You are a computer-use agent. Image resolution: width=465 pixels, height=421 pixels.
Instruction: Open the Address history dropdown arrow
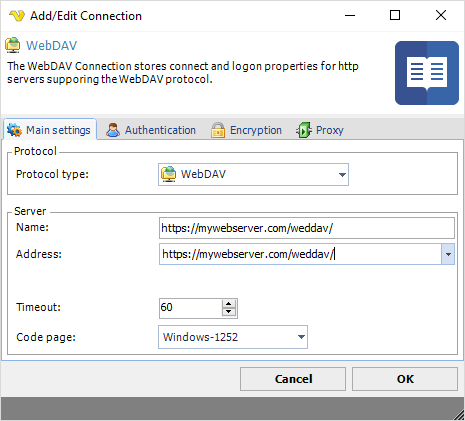pyautogui.click(x=448, y=254)
